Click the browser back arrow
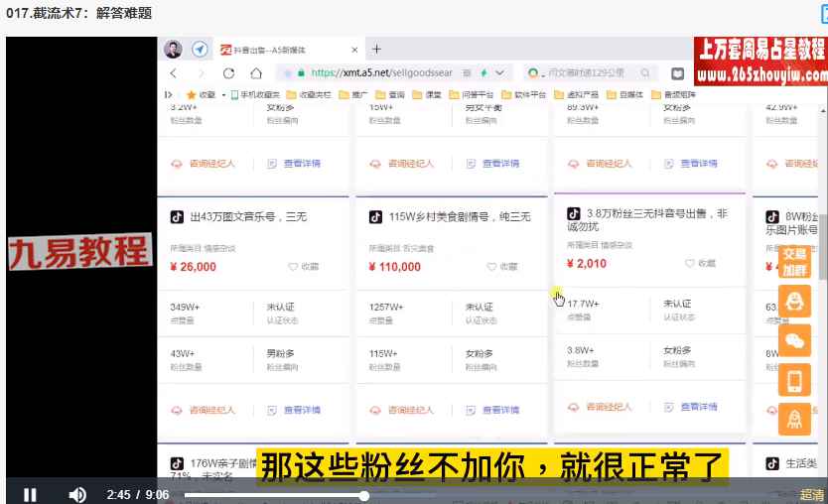Image resolution: width=828 pixels, height=504 pixels. click(173, 73)
